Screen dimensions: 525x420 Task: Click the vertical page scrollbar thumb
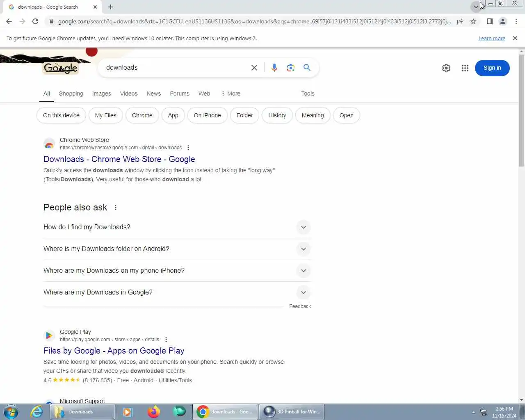point(521,111)
